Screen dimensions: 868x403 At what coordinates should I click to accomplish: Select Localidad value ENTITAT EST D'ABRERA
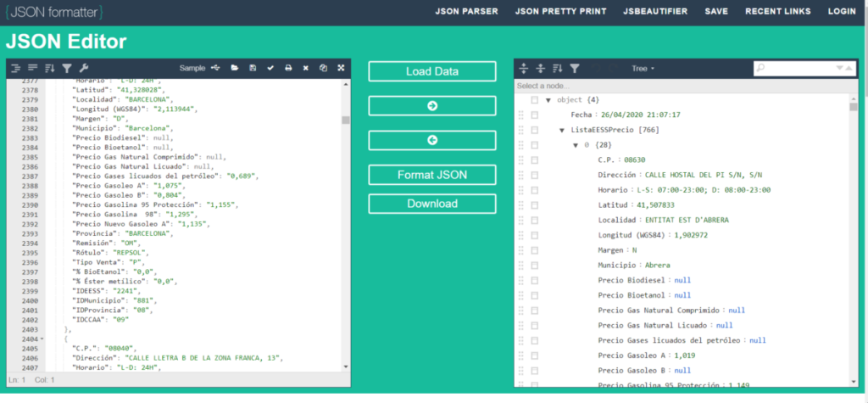click(687, 220)
